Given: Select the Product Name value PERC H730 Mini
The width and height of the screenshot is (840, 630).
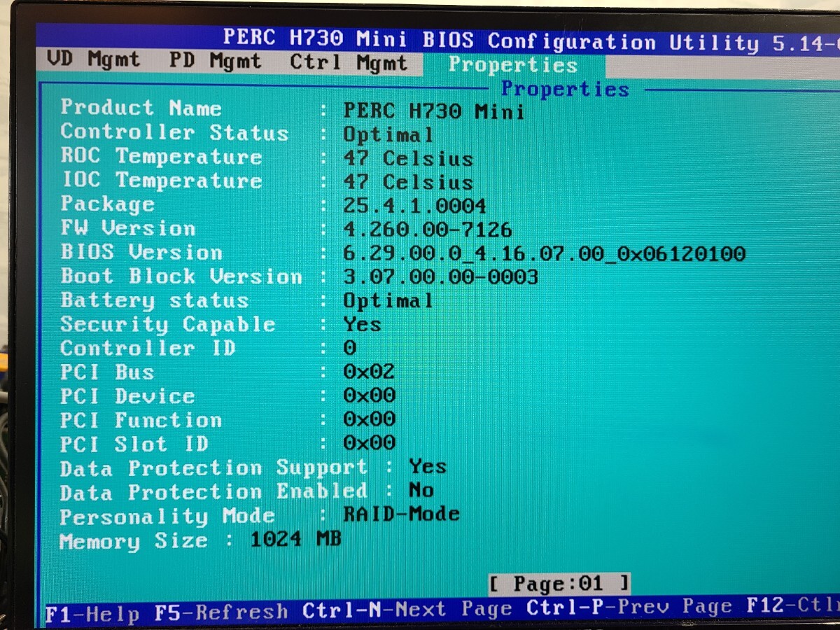Looking at the screenshot, I should click(434, 111).
